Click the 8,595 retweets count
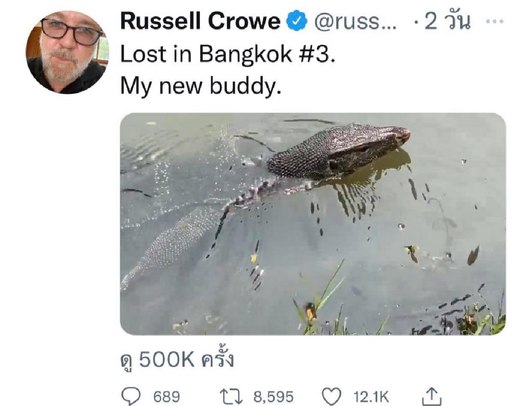The width and height of the screenshot is (532, 406). pos(274,397)
